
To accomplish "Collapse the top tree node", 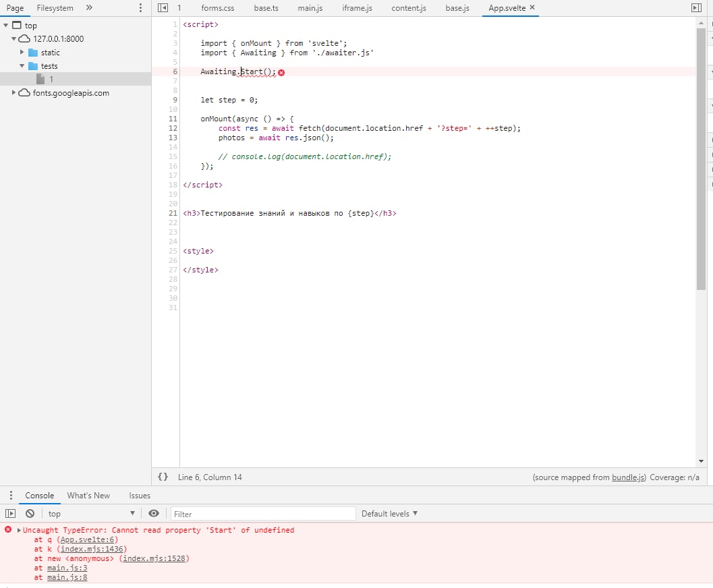I will tap(6, 26).
